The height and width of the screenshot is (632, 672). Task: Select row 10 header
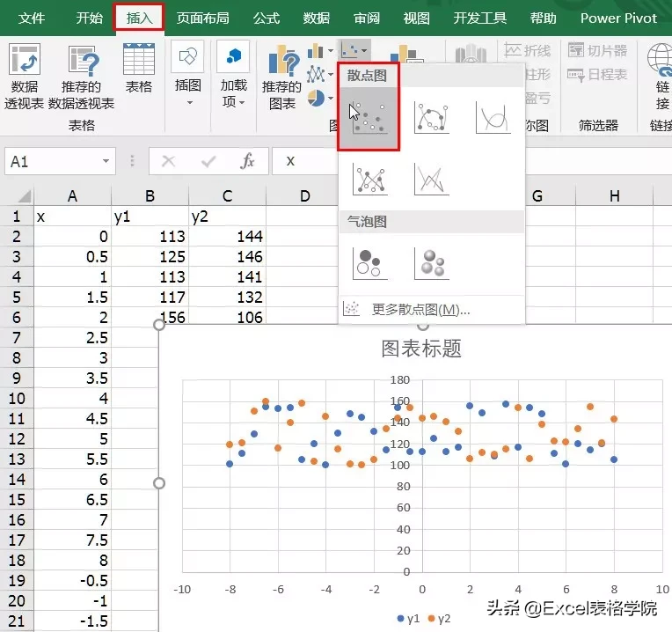click(17, 399)
